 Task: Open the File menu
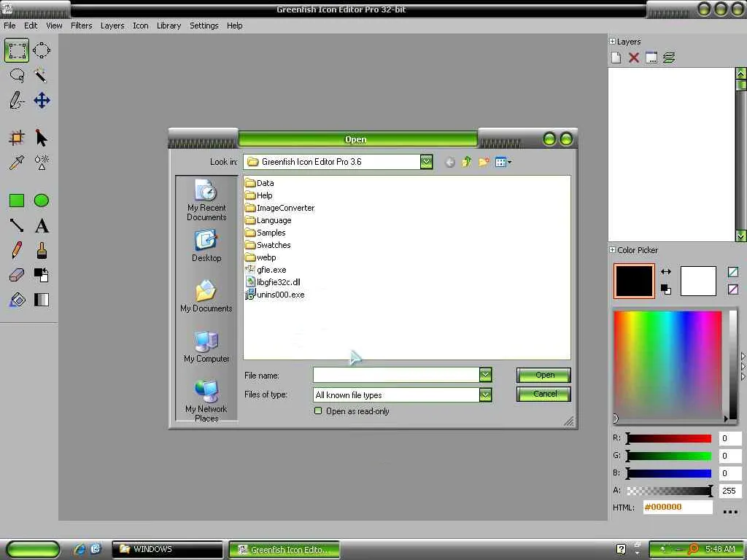[9, 26]
